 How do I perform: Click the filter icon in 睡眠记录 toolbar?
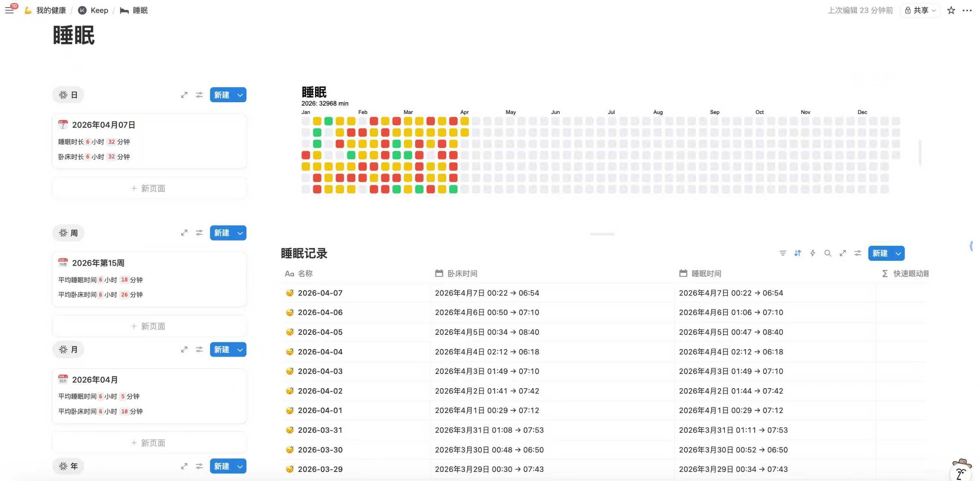pyautogui.click(x=782, y=253)
